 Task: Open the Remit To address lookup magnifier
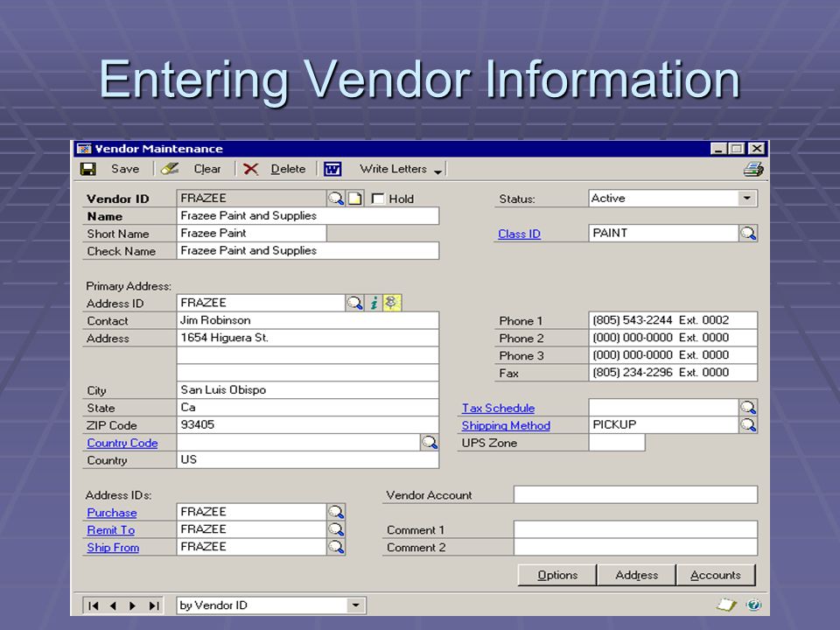pos(336,530)
